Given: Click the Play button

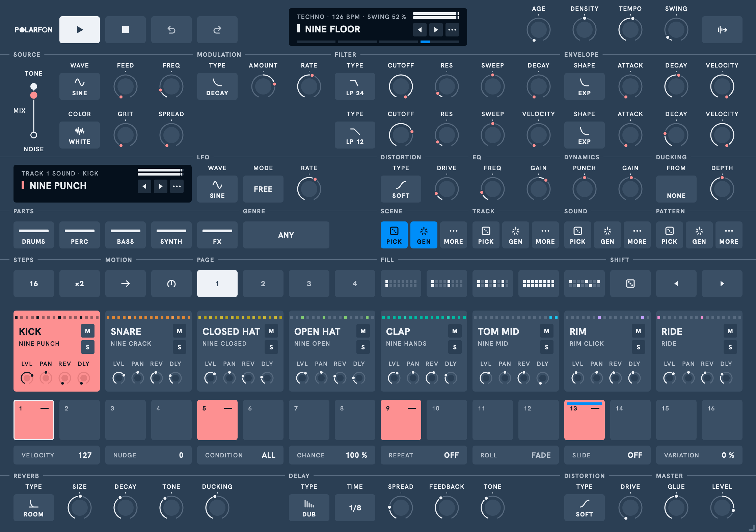Looking at the screenshot, I should coord(80,30).
